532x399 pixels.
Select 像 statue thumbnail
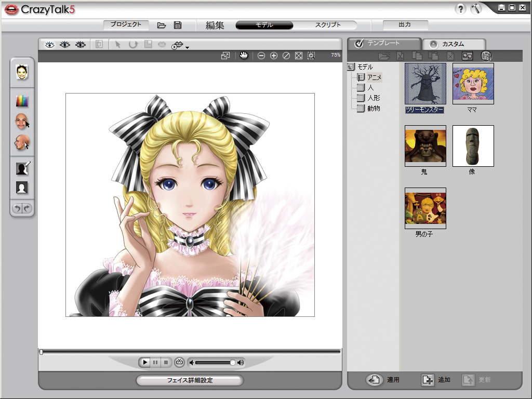tap(473, 146)
